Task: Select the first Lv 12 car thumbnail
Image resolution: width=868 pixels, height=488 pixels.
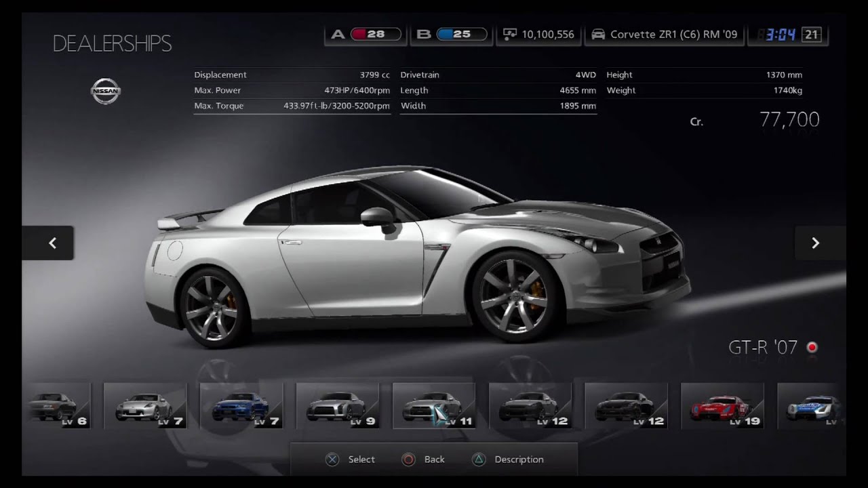Action: (530, 405)
